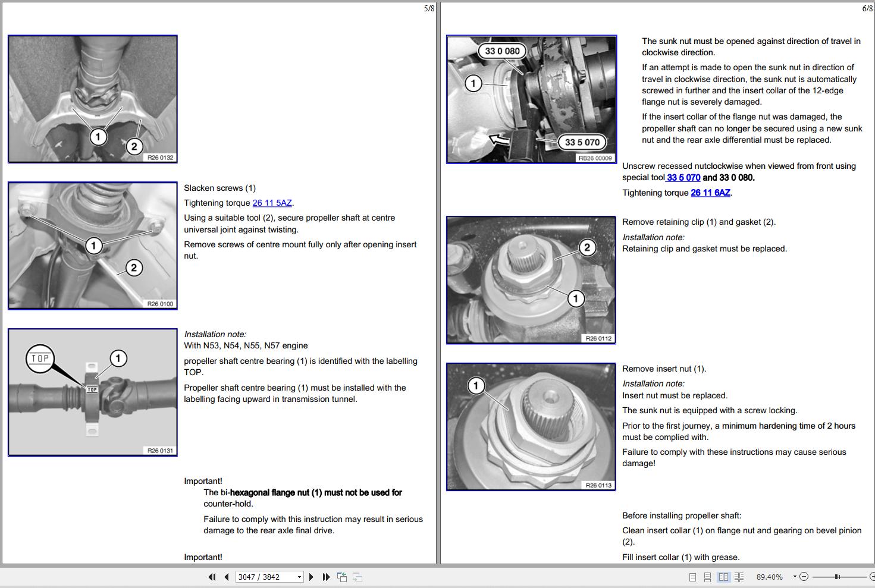
Task: Open tightening torque link 26 11 5AZ
Action: pyautogui.click(x=272, y=203)
